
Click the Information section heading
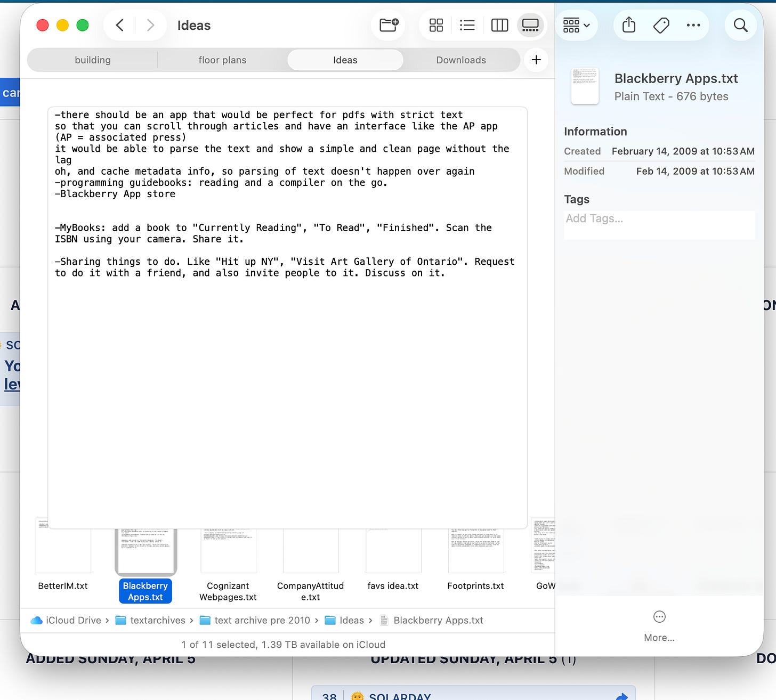click(595, 132)
